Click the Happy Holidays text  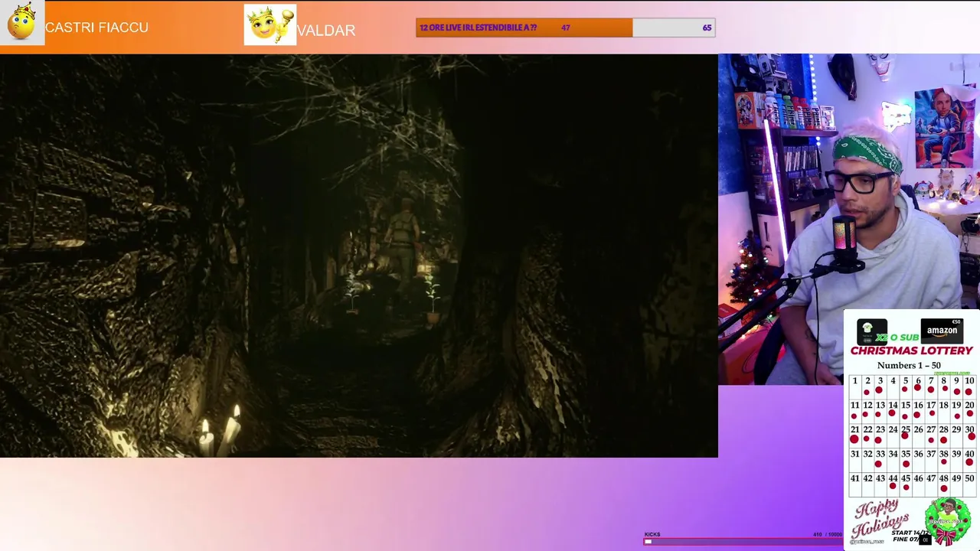pyautogui.click(x=880, y=519)
